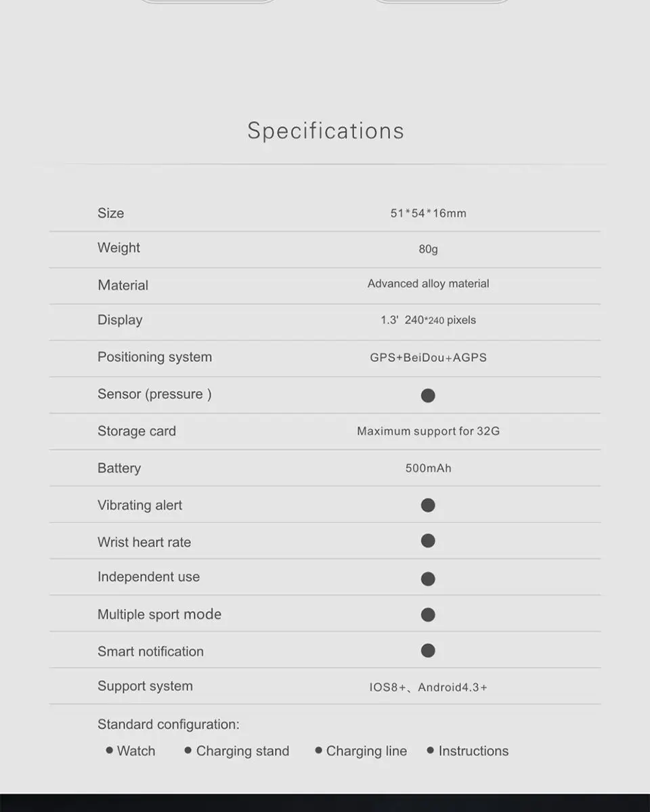Screen dimensions: 650x812
Task: Select the Specifications heading
Action: pos(326,131)
